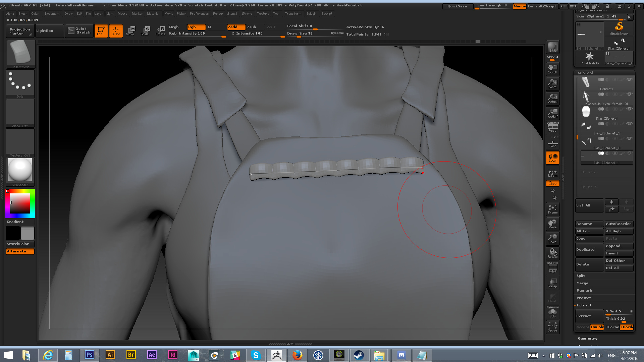
Task: Click the Duplicate subtool button
Action: [x=589, y=249]
